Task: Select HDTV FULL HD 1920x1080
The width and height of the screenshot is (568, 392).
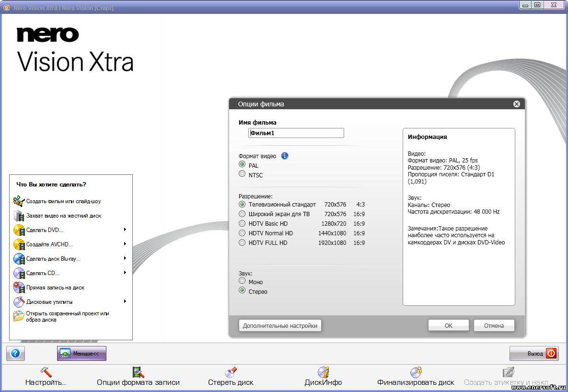Action: click(x=243, y=243)
